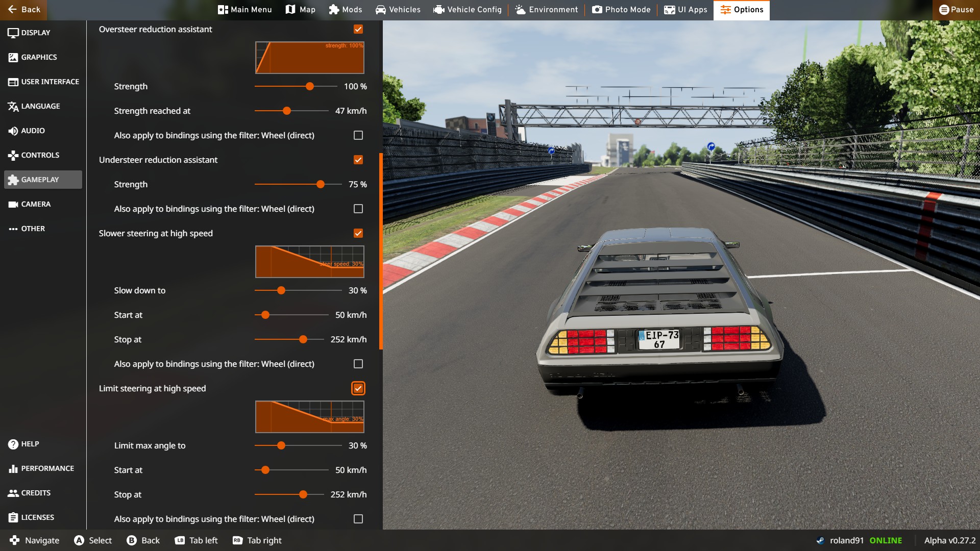This screenshot has width=980, height=551.
Task: Click the Back button at top left
Action: pos(24,10)
